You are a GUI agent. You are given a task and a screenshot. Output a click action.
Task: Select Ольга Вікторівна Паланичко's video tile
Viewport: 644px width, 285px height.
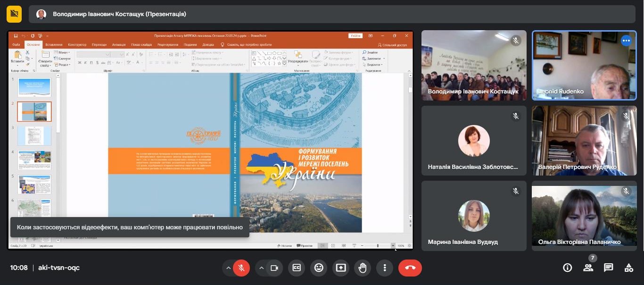pyautogui.click(x=584, y=216)
